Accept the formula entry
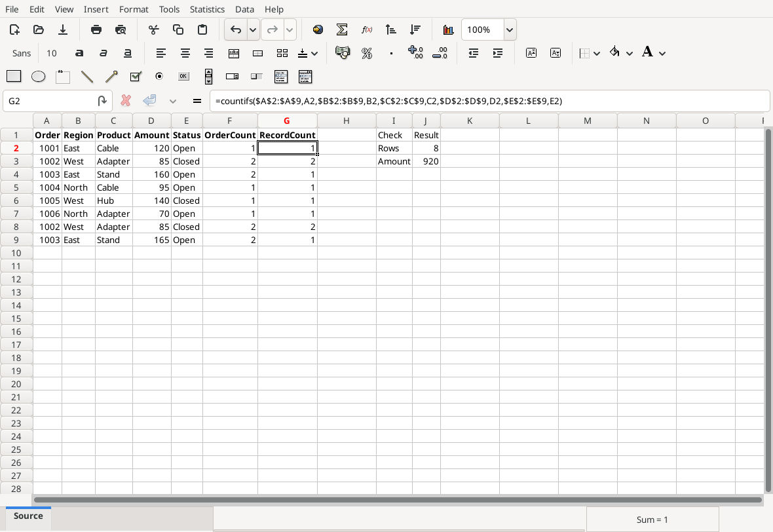The width and height of the screenshot is (773, 532). (149, 101)
